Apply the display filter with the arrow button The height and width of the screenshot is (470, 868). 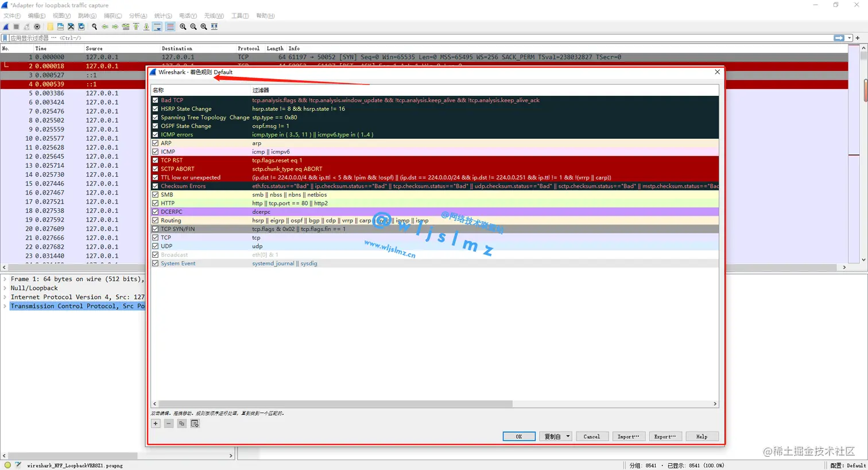click(x=839, y=38)
